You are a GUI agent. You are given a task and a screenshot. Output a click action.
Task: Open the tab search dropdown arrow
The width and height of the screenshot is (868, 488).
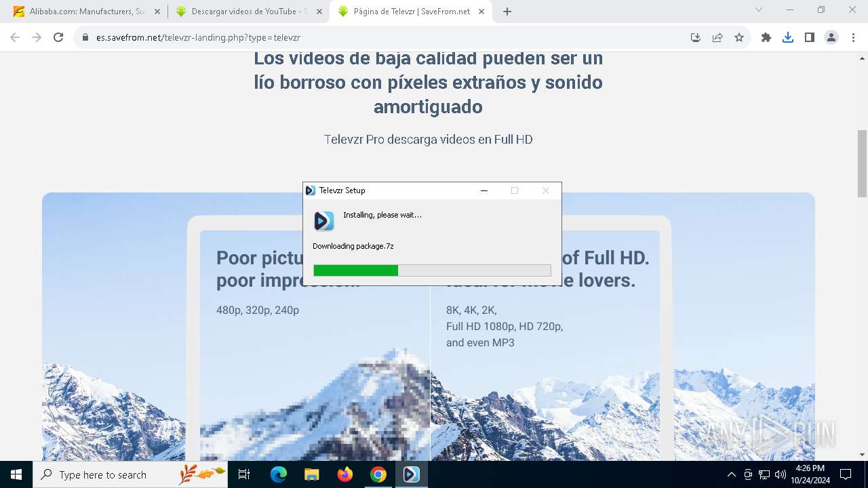tap(759, 9)
